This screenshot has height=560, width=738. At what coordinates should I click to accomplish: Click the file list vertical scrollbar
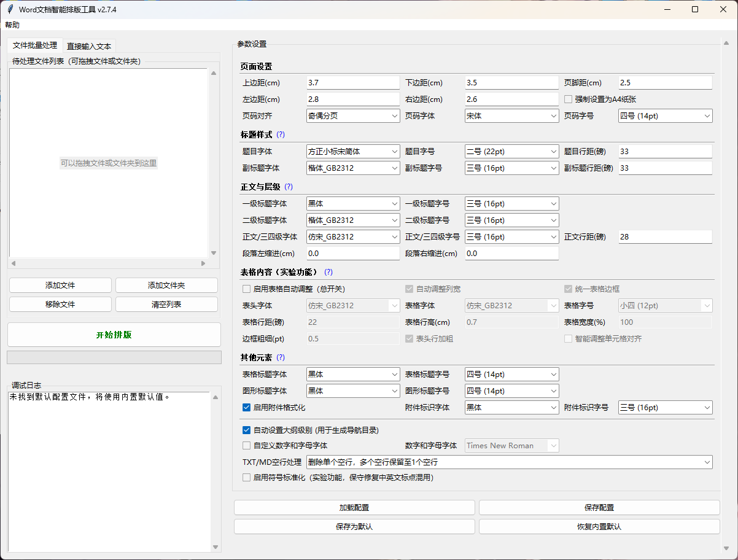tap(214, 163)
